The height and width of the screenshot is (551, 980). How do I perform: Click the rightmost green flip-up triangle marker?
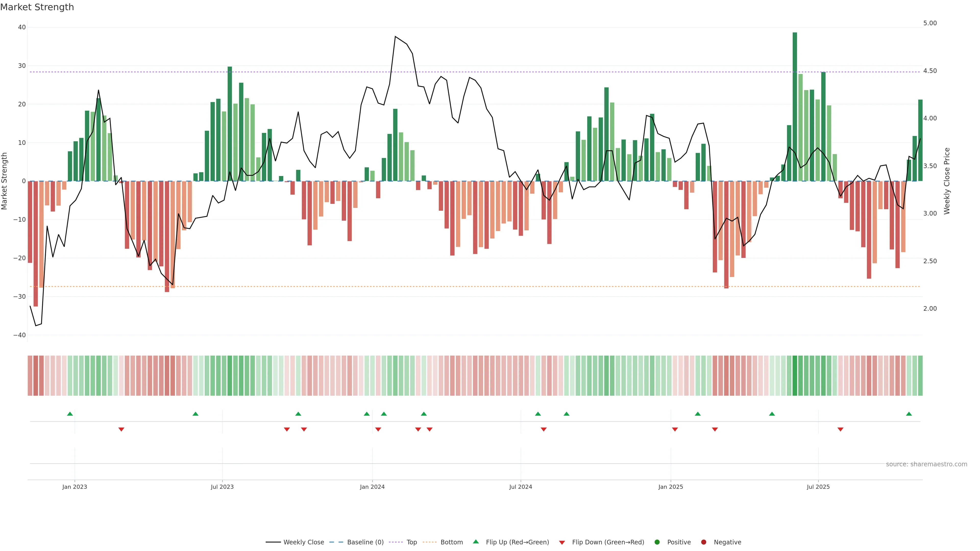pos(909,414)
